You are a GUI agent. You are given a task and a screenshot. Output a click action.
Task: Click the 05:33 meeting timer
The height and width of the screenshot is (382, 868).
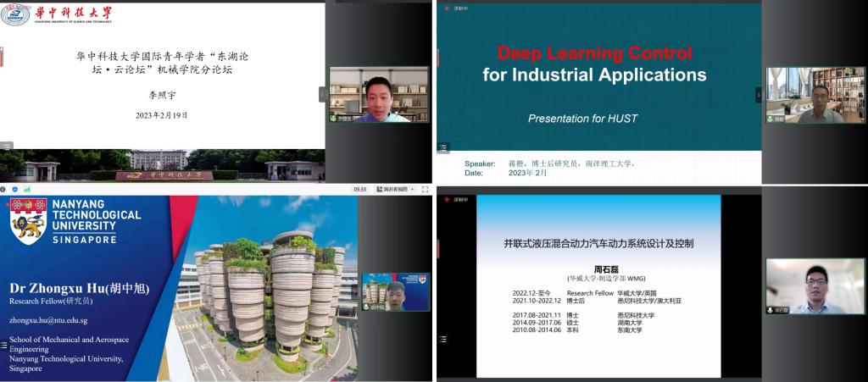click(360, 189)
